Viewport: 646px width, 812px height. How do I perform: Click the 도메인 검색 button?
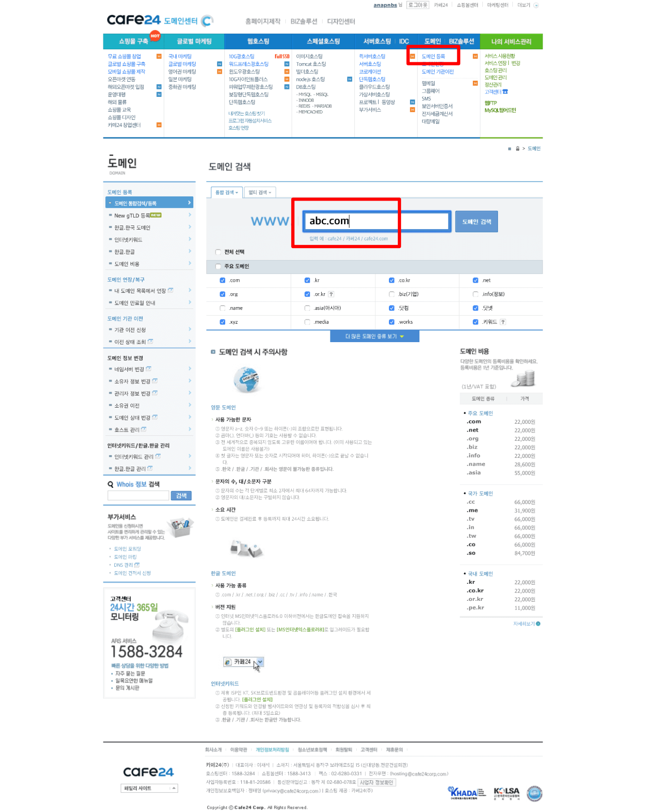pyautogui.click(x=476, y=221)
